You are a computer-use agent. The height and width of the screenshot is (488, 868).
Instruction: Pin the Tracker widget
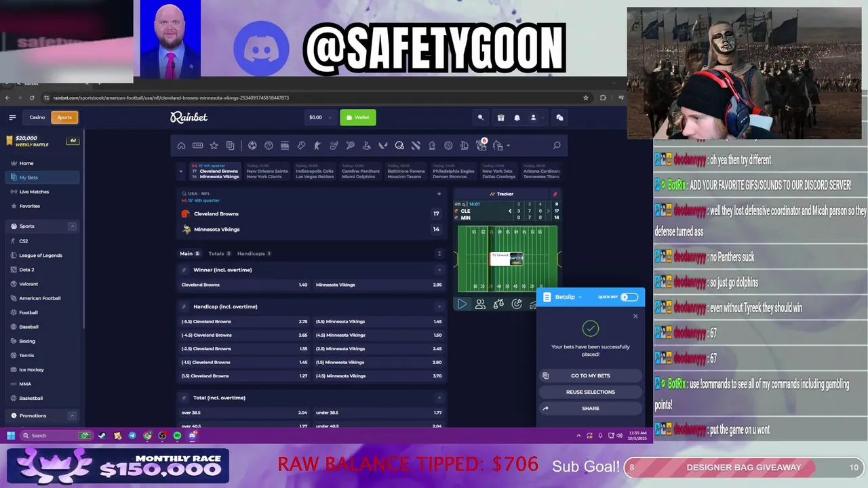(555, 194)
